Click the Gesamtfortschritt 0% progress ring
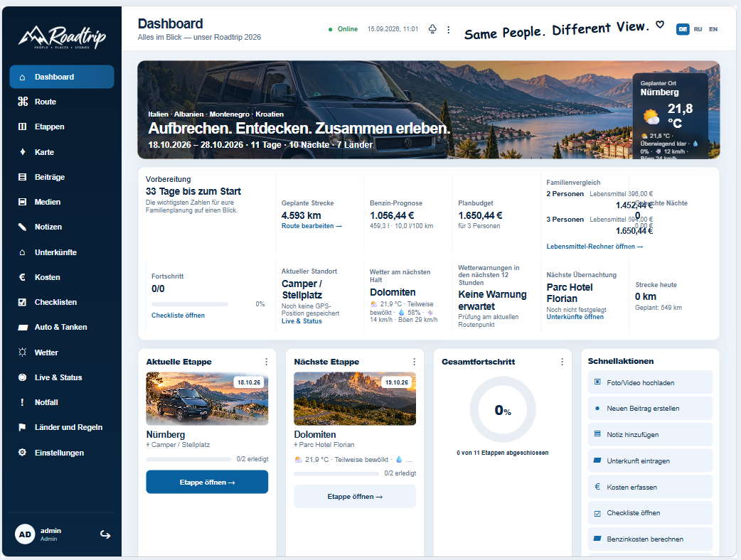 point(503,409)
